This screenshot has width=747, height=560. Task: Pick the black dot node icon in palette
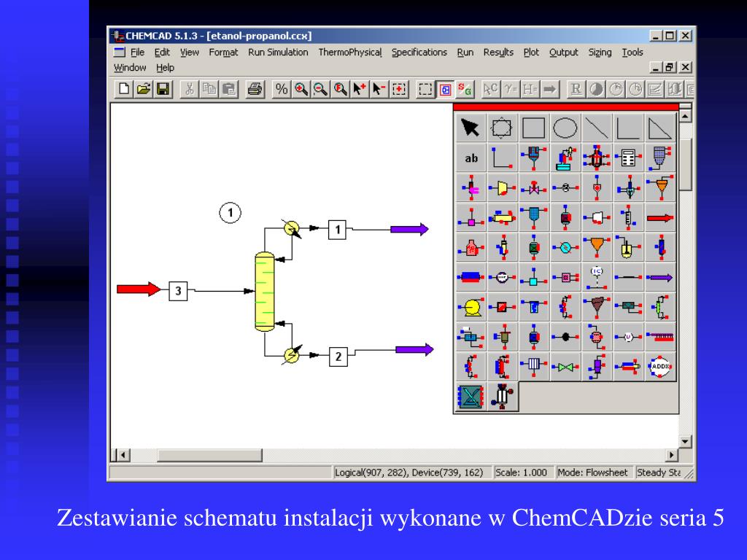tap(565, 337)
